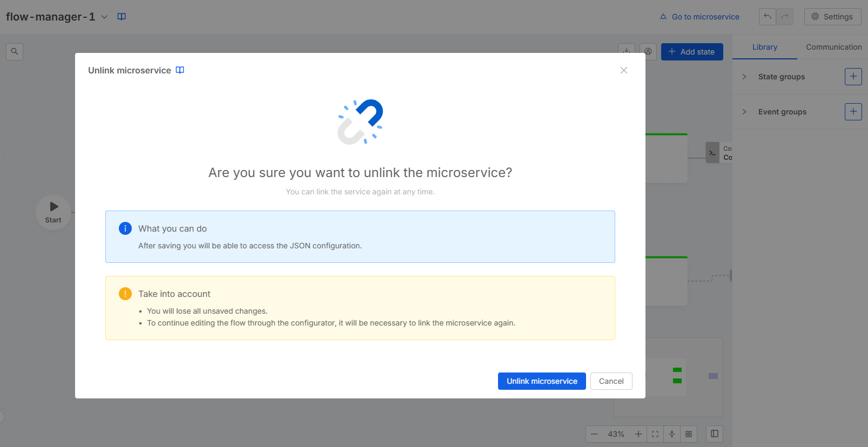The height and width of the screenshot is (447, 868).
Task: Open docs icon beside Unlink microservice title
Action: click(x=180, y=70)
